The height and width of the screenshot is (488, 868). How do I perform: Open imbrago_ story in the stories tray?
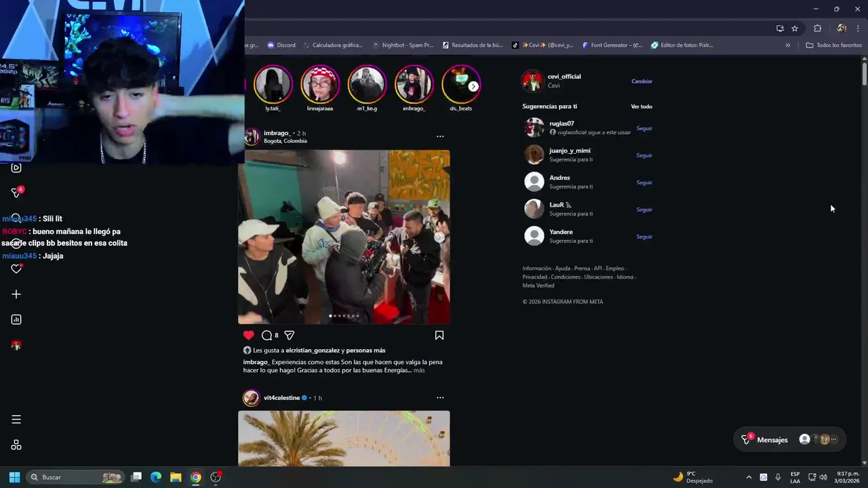click(414, 84)
